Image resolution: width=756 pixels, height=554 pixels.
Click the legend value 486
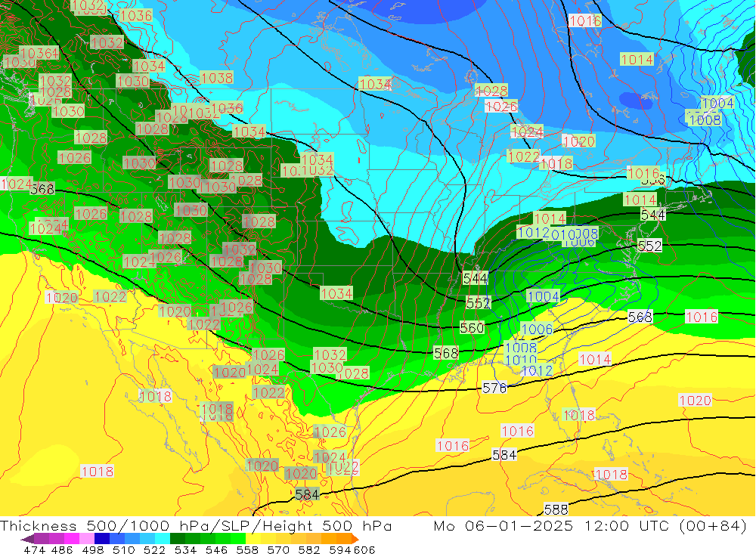(63, 549)
